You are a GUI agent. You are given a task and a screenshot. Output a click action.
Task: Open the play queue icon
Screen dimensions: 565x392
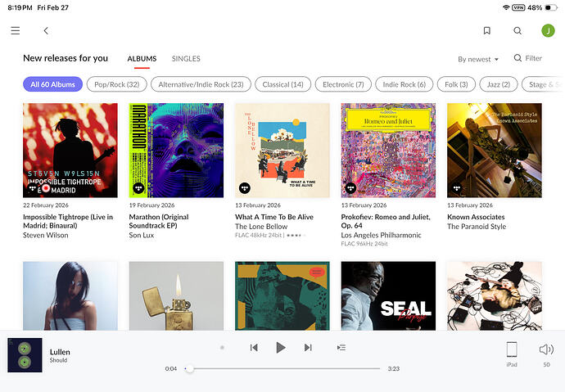click(x=341, y=348)
